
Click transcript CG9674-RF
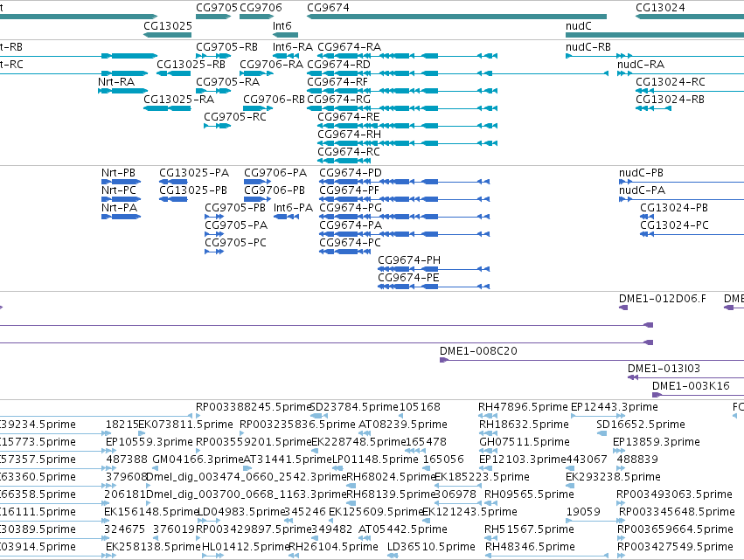(337, 82)
